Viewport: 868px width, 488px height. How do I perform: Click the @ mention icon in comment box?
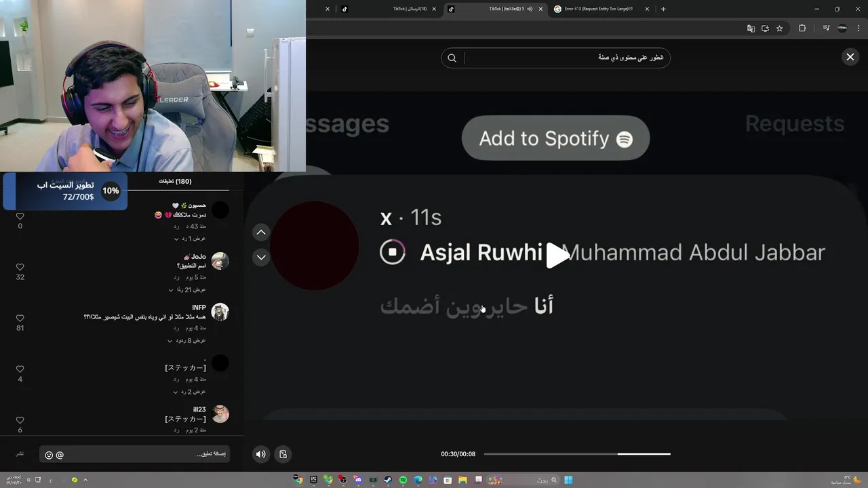click(60, 455)
